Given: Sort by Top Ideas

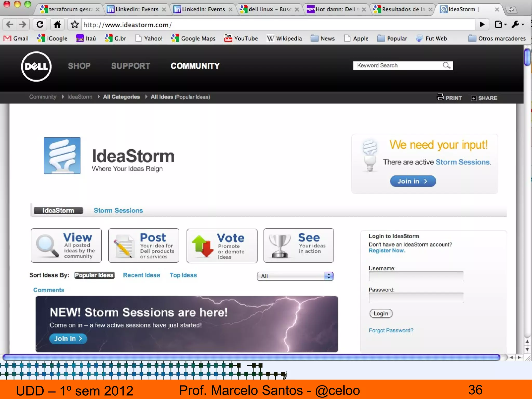Looking at the screenshot, I should coord(183,275).
